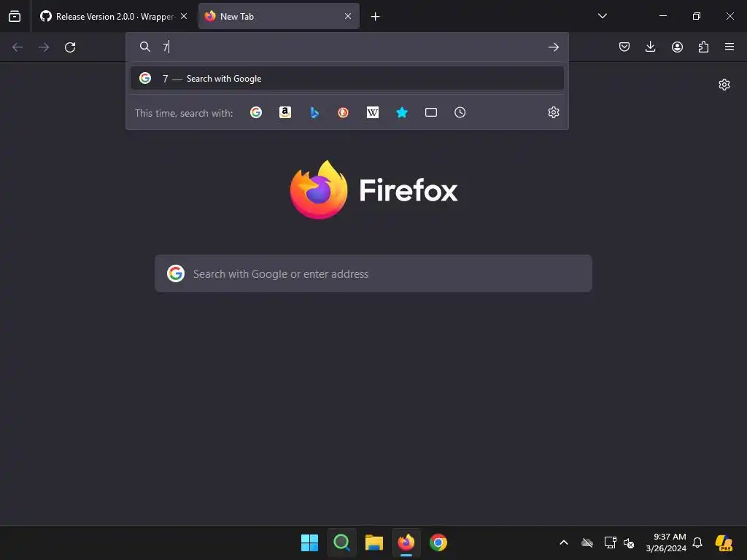Viewport: 747px width, 560px height.
Task: Show hidden system tray icons
Action: [x=564, y=542]
